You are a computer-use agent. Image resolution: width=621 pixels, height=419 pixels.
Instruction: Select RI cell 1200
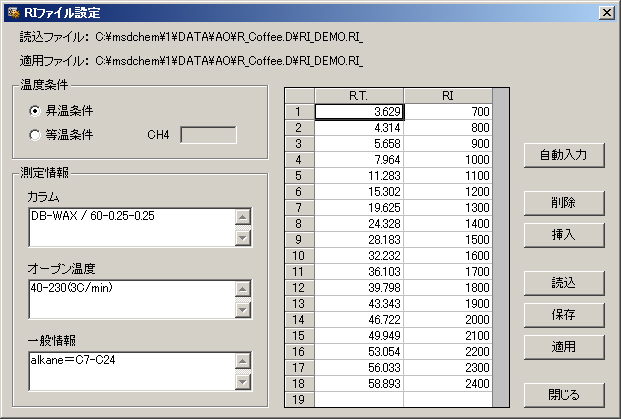click(448, 192)
